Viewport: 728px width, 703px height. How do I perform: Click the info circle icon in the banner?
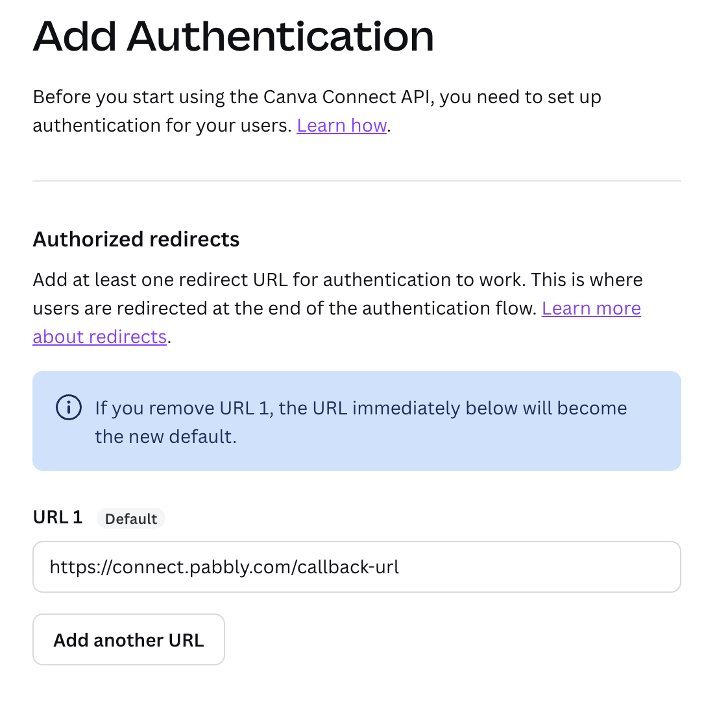click(x=69, y=407)
